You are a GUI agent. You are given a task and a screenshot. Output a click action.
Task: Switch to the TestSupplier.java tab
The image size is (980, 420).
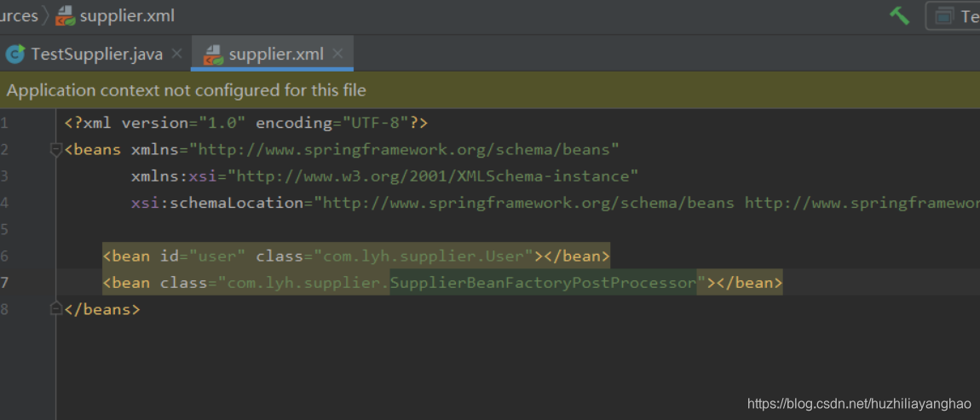pyautogui.click(x=97, y=55)
